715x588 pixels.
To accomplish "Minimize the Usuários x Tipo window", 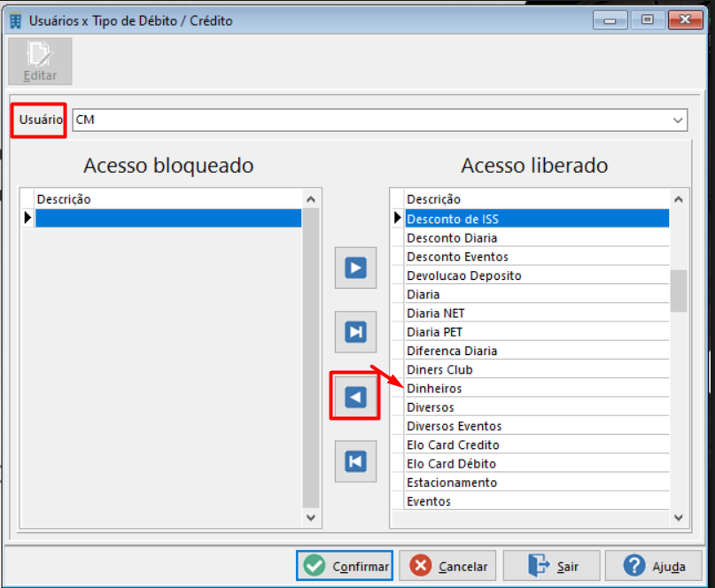I will point(610,20).
